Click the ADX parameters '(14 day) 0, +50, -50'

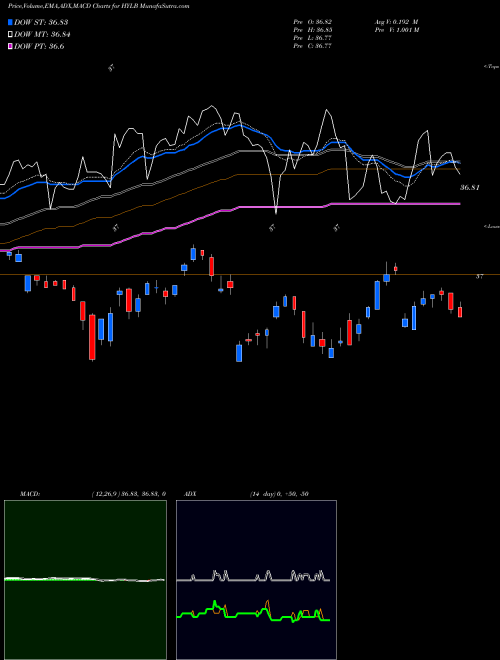(279, 494)
